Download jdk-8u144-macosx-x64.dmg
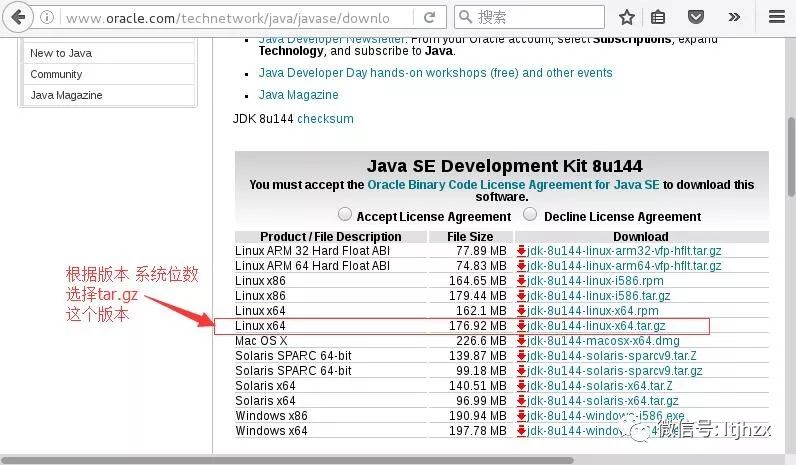Image resolution: width=796 pixels, height=465 pixels. click(603, 341)
